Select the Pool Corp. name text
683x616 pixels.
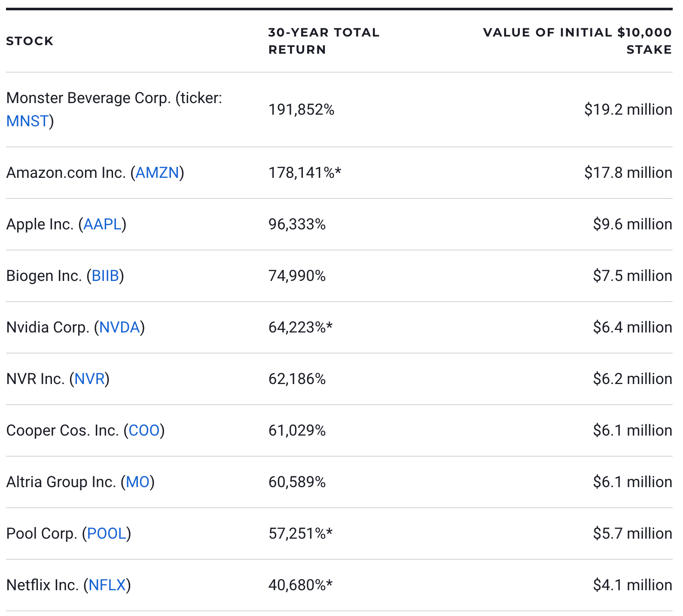click(42, 534)
